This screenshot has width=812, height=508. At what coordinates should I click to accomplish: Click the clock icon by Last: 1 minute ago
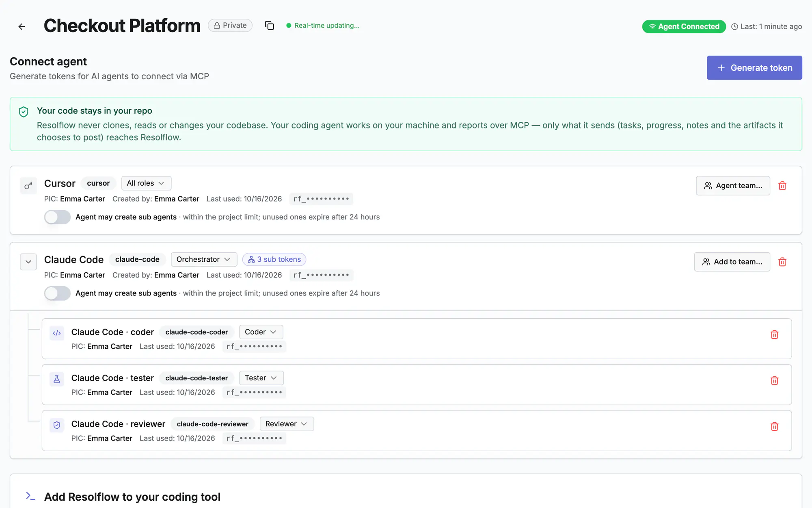[x=734, y=27]
